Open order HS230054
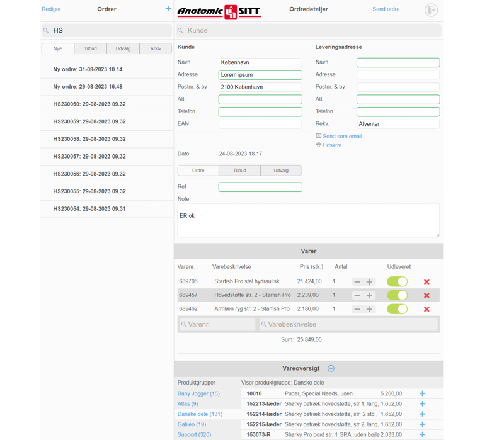This screenshot has height=440, width=504. 106,209
